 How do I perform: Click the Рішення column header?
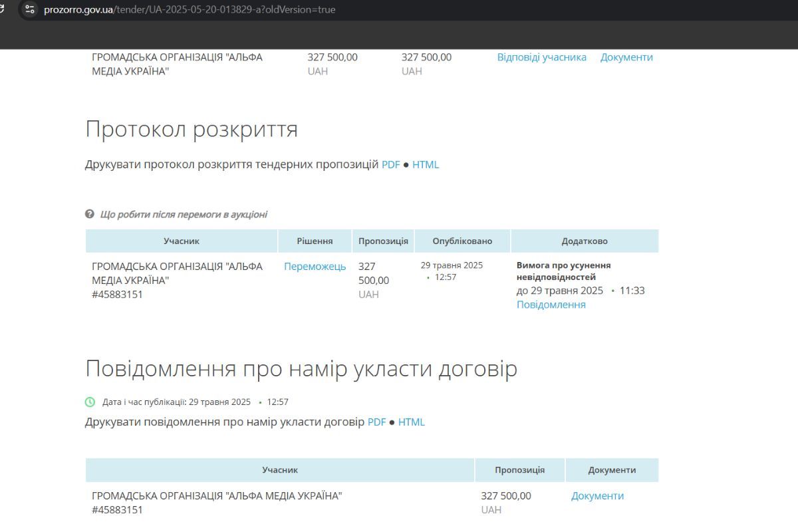[315, 241]
